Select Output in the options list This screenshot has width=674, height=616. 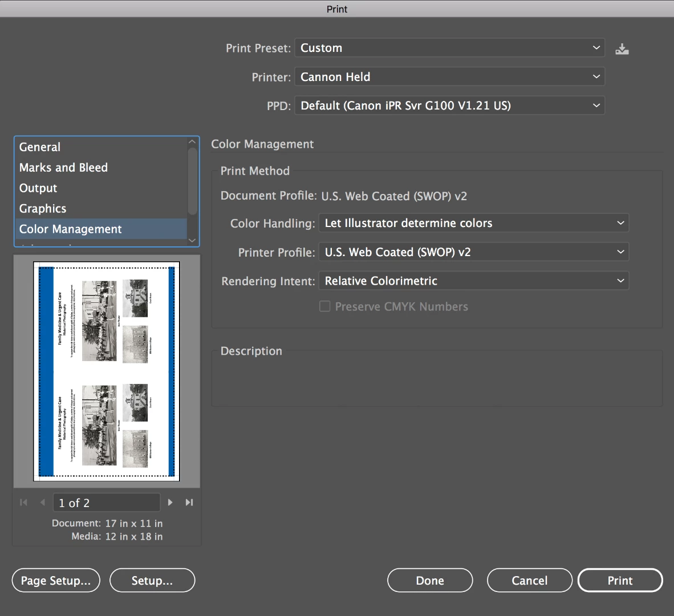(x=101, y=188)
